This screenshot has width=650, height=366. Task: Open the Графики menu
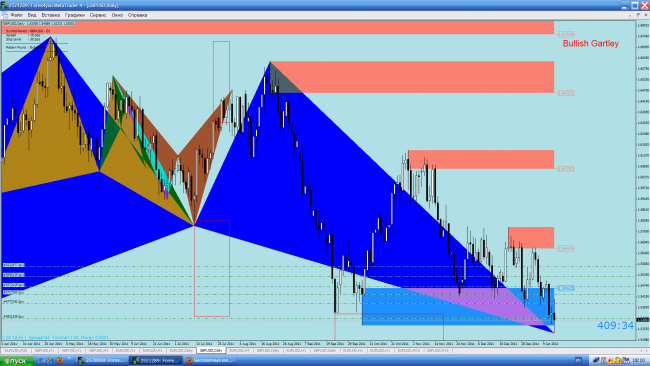point(75,15)
